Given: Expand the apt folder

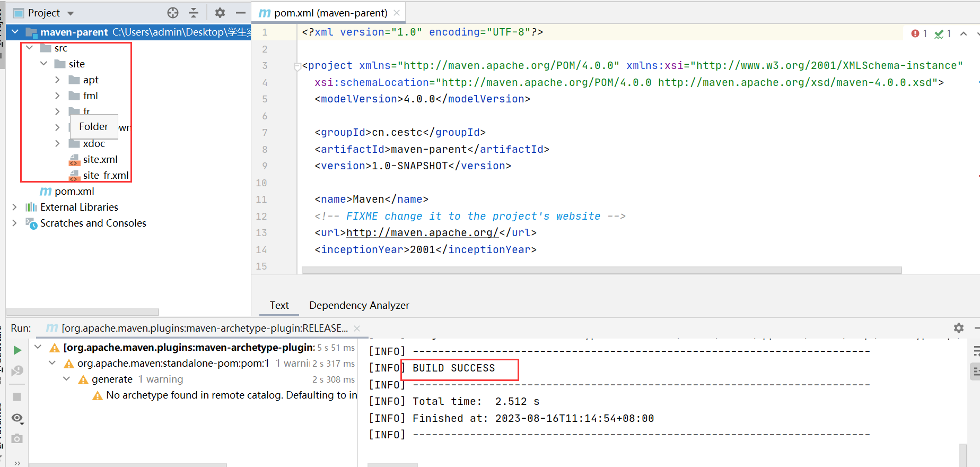Looking at the screenshot, I should 58,80.
